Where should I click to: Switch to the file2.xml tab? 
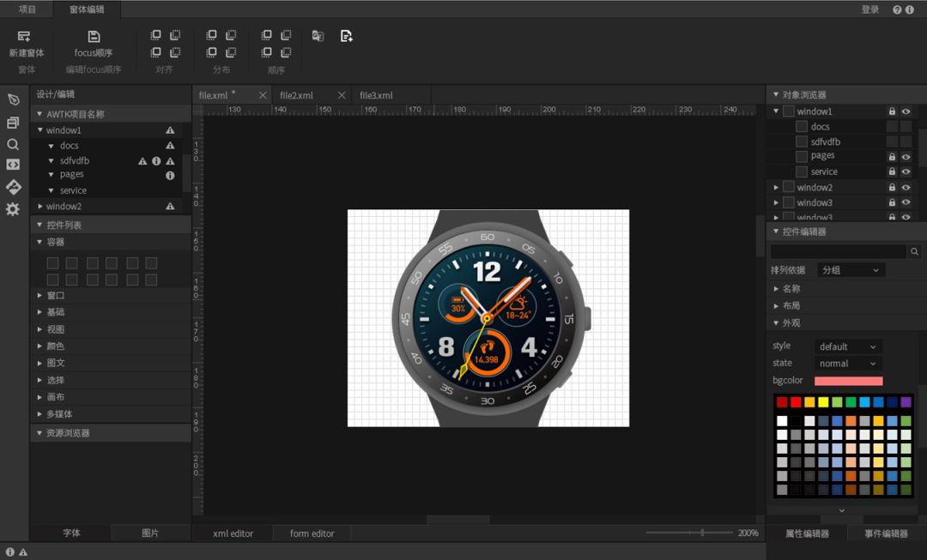tap(296, 95)
